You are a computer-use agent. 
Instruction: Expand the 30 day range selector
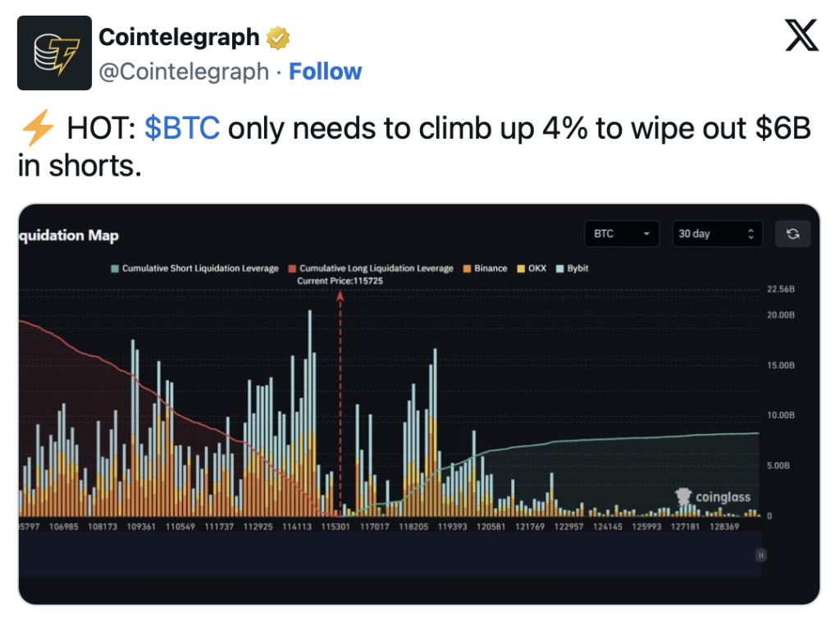coord(716,234)
